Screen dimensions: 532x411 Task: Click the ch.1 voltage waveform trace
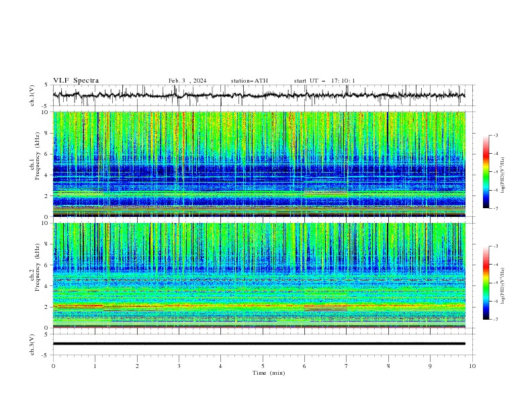tap(259, 95)
